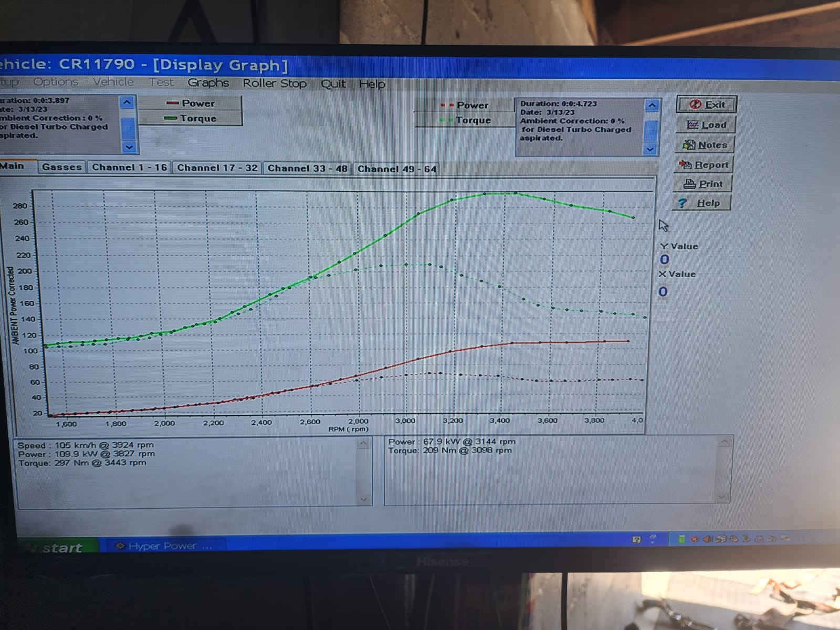
Task: Click the Y Value readout
Action: [665, 259]
